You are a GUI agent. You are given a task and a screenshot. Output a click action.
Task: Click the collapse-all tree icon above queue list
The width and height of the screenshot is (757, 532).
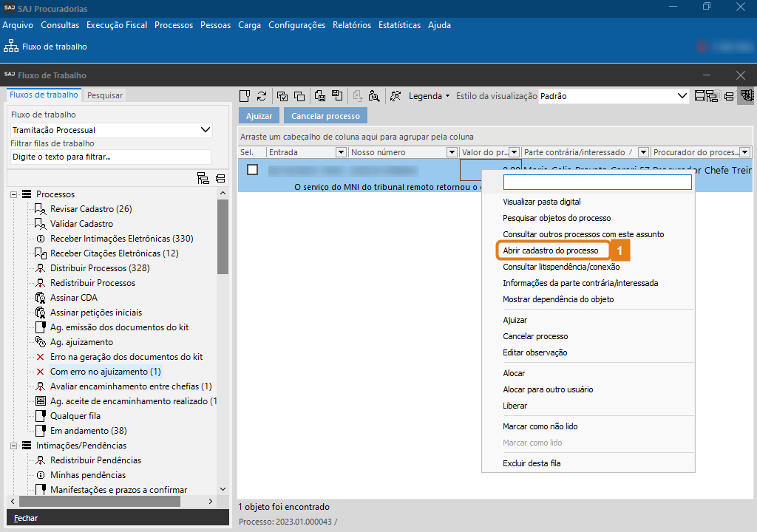(220, 178)
